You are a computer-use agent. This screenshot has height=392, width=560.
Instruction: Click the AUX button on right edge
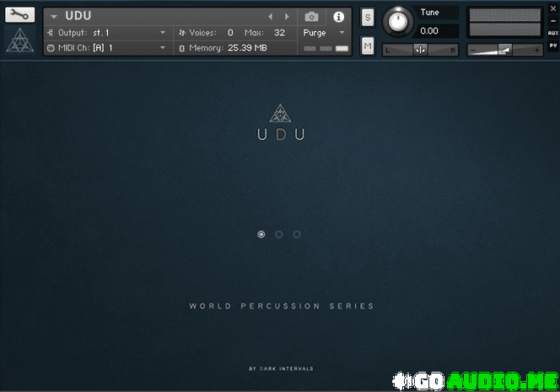tap(552, 32)
